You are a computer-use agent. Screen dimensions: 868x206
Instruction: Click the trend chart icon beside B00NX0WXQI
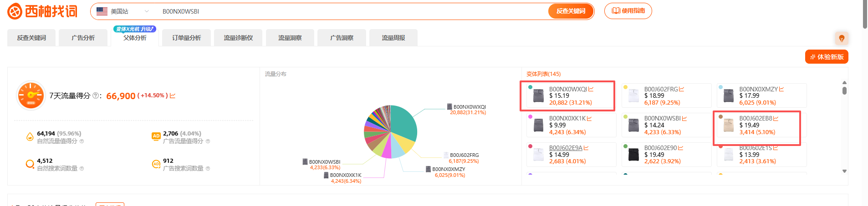pos(591,89)
